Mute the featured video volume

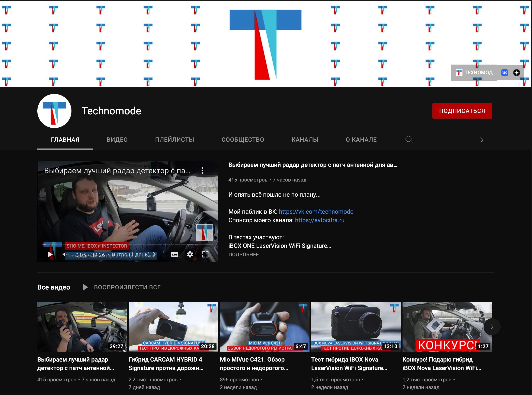(65, 254)
